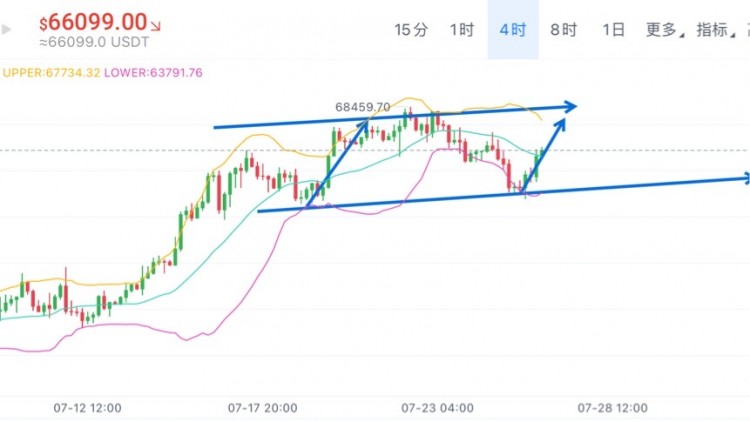Switch chart to 8时 interval
750x422 pixels.
point(564,30)
